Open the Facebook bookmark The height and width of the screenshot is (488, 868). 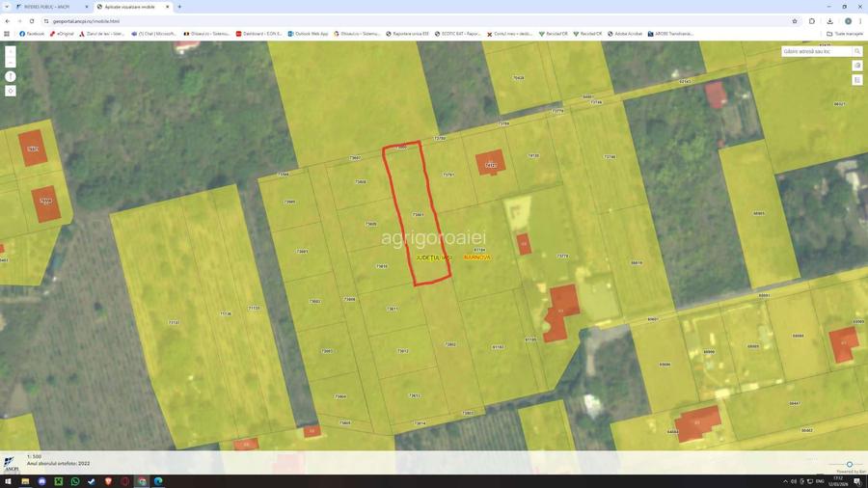(x=33, y=33)
